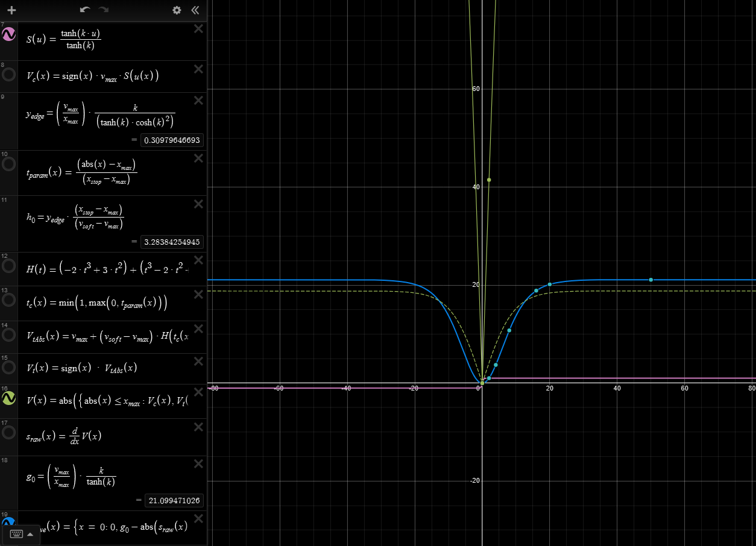Delete expression 7 S(u)

(198, 28)
